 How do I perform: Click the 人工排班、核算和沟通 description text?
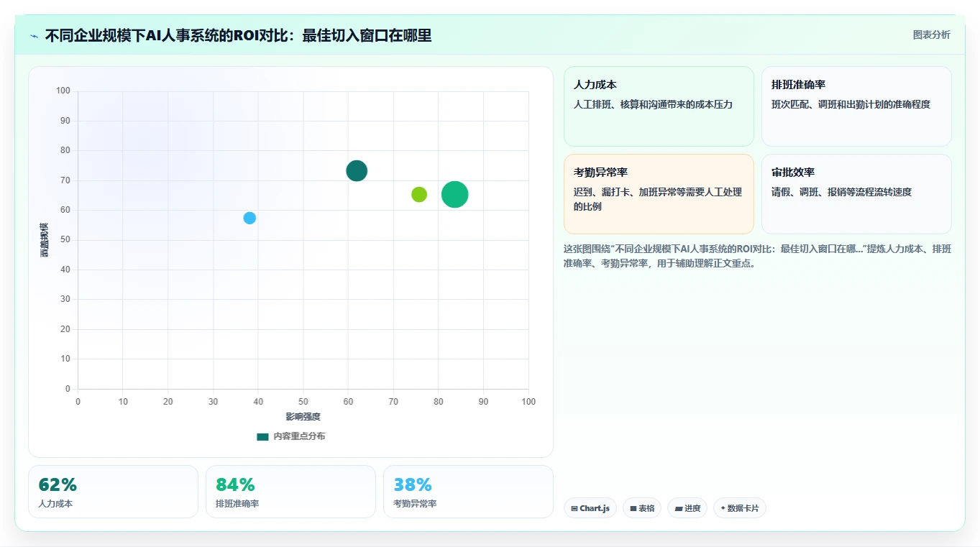(653, 104)
